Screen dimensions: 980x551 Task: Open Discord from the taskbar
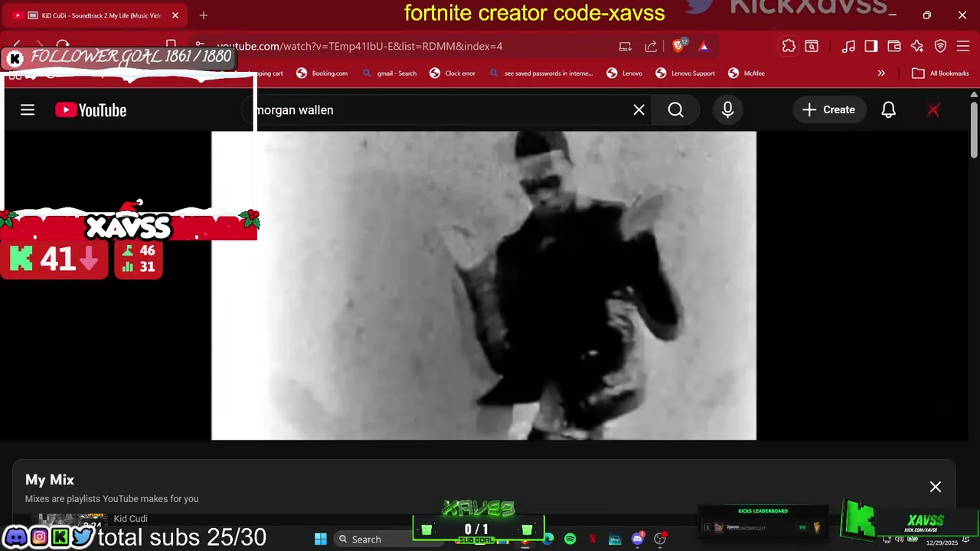coord(638,539)
